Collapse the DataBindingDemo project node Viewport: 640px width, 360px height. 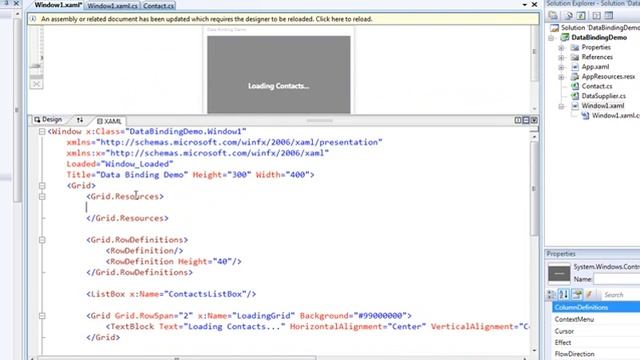click(551, 38)
